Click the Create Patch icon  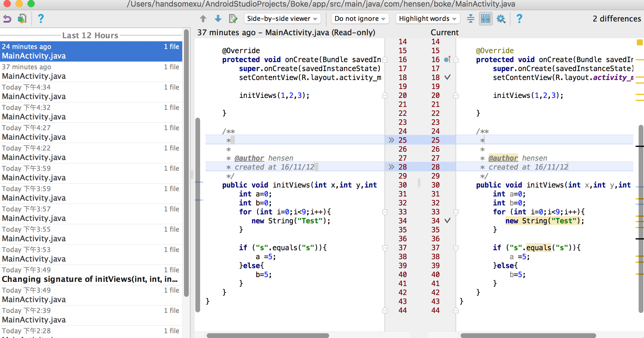[x=22, y=19]
